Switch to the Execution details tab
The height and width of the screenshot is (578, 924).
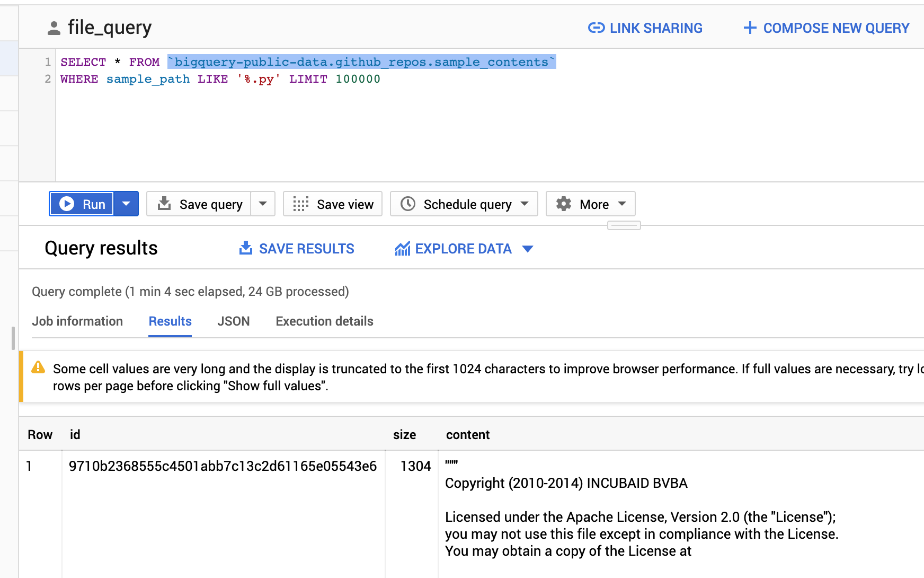coord(324,321)
